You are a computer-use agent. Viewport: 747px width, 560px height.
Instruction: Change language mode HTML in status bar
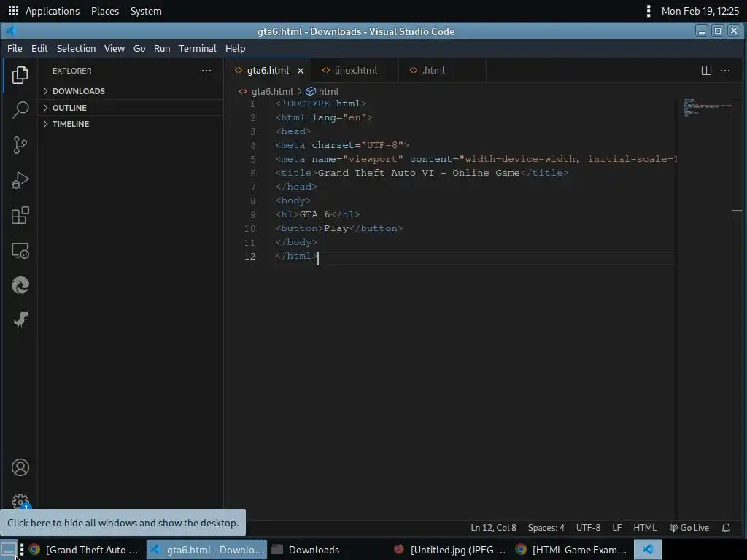click(645, 528)
